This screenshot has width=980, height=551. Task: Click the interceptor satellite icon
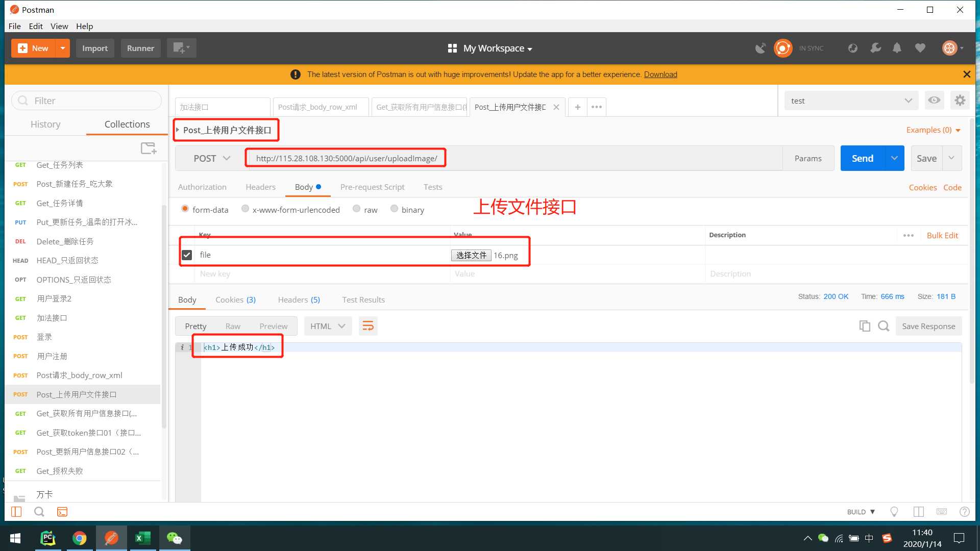[761, 48]
